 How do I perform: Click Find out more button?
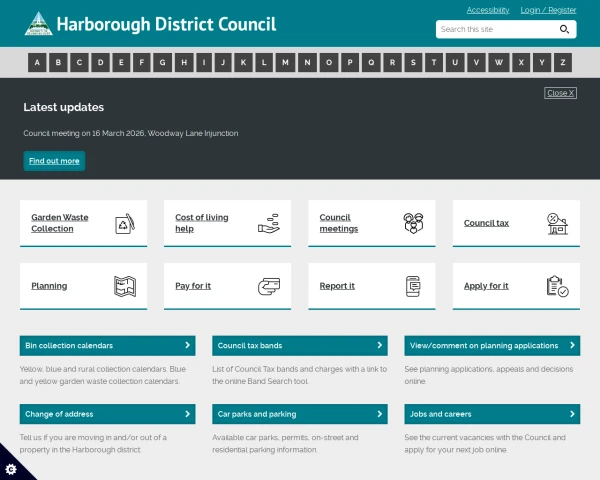(54, 161)
